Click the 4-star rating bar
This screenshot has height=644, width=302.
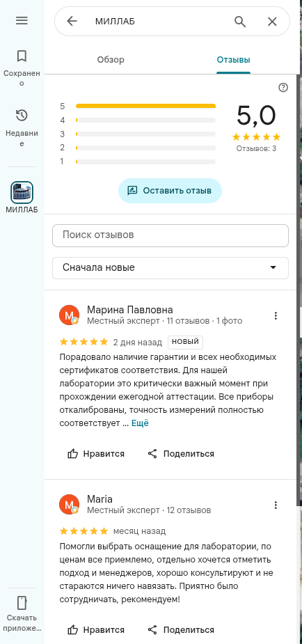145,120
